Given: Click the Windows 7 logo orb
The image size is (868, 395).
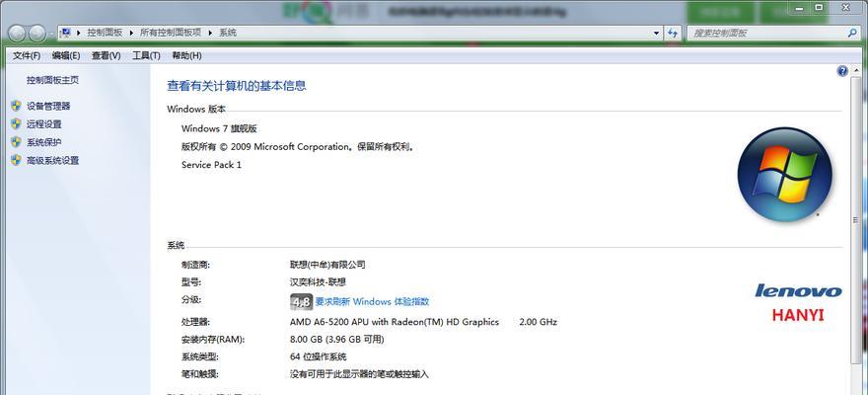Looking at the screenshot, I should click(785, 175).
